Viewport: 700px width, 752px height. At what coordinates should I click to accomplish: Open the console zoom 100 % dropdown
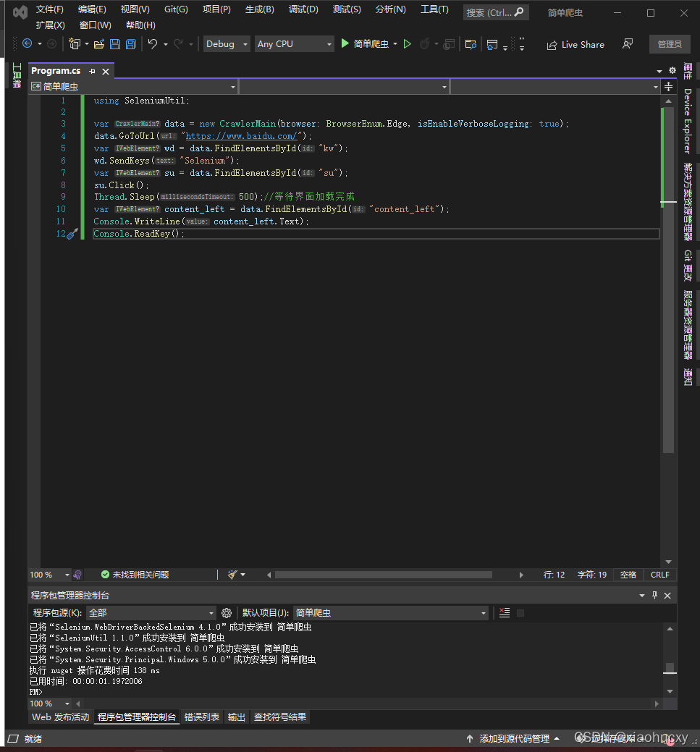(67, 704)
